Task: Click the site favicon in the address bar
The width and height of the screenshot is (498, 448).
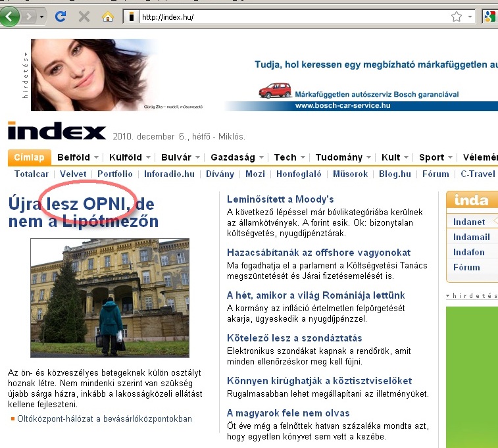Action: pyautogui.click(x=132, y=17)
